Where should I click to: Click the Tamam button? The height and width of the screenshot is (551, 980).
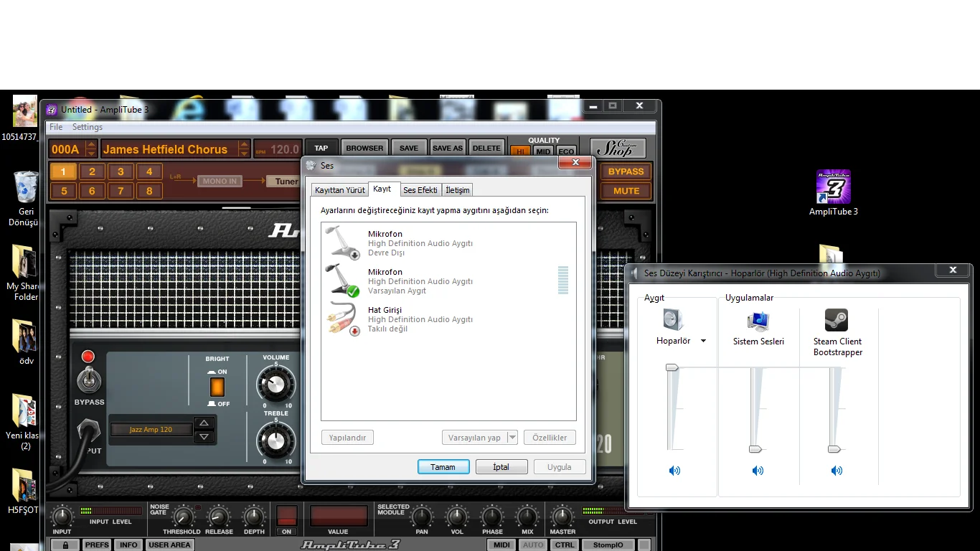[443, 467]
